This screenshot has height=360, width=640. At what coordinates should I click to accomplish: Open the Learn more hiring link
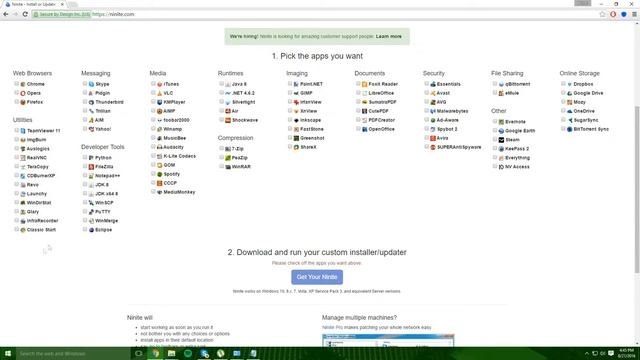point(389,36)
